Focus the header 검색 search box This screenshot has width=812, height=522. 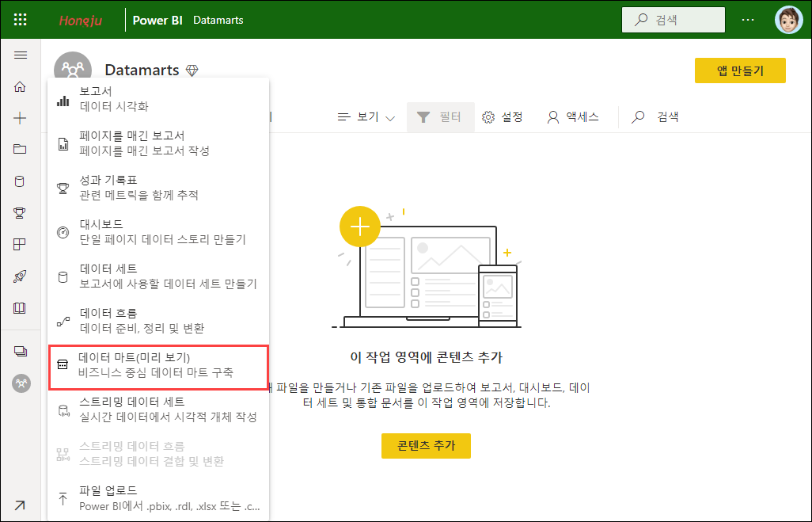point(674,20)
